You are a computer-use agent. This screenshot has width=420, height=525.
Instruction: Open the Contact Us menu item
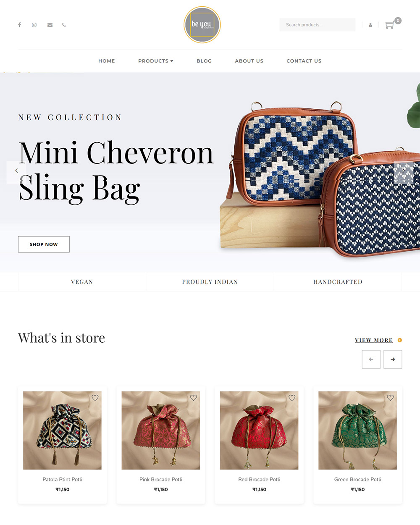(x=304, y=61)
